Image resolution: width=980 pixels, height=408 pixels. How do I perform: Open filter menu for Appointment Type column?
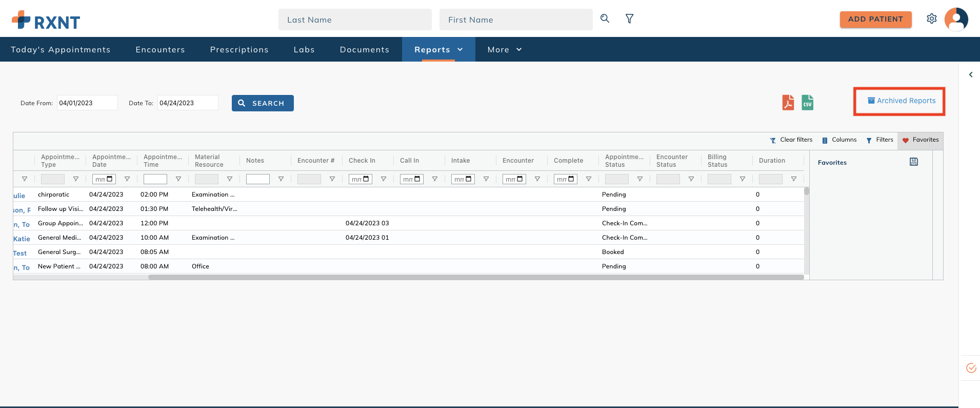pyautogui.click(x=76, y=179)
